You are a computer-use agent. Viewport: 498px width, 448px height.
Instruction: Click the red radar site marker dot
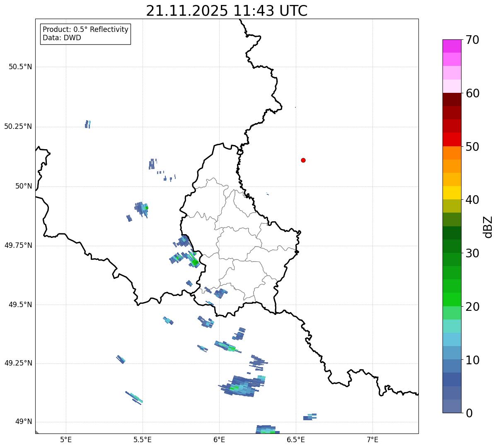point(303,160)
